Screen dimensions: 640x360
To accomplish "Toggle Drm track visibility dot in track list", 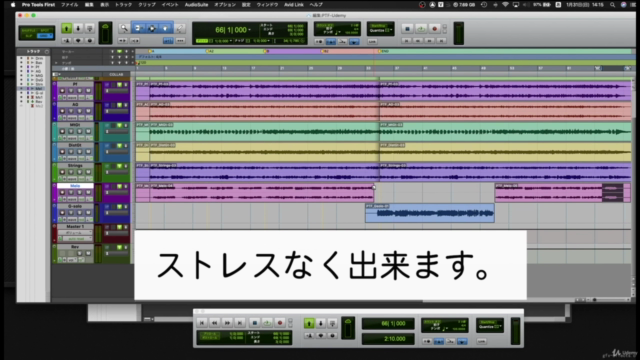I will [x=21, y=58].
